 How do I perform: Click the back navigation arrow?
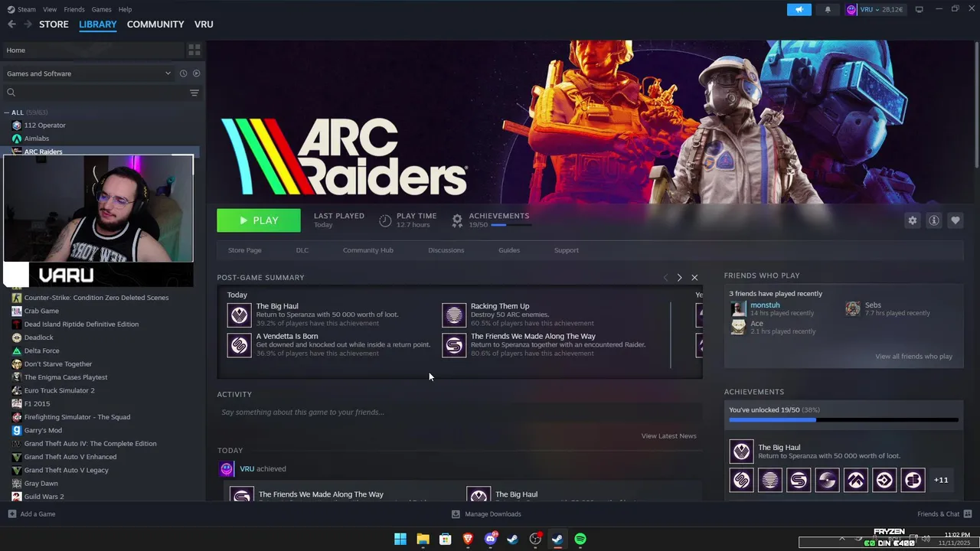click(11, 24)
